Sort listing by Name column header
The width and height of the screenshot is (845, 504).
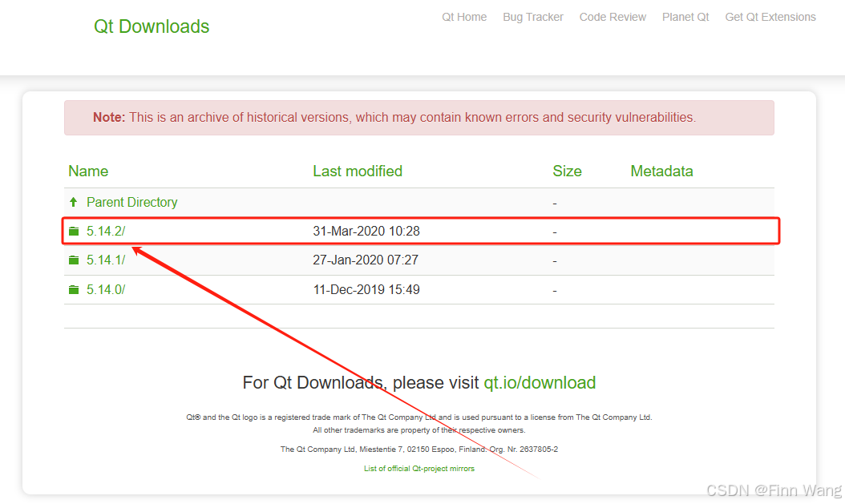(x=88, y=171)
